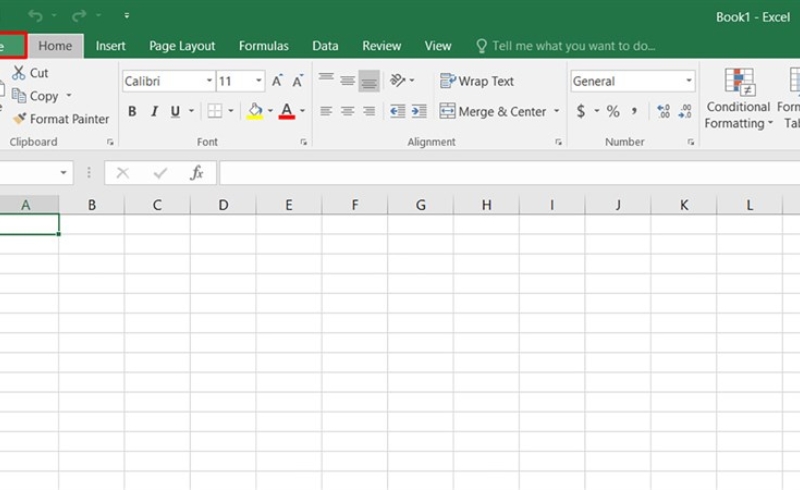Open Conditional Formatting menu
This screenshot has height=490, width=800.
coord(738,99)
